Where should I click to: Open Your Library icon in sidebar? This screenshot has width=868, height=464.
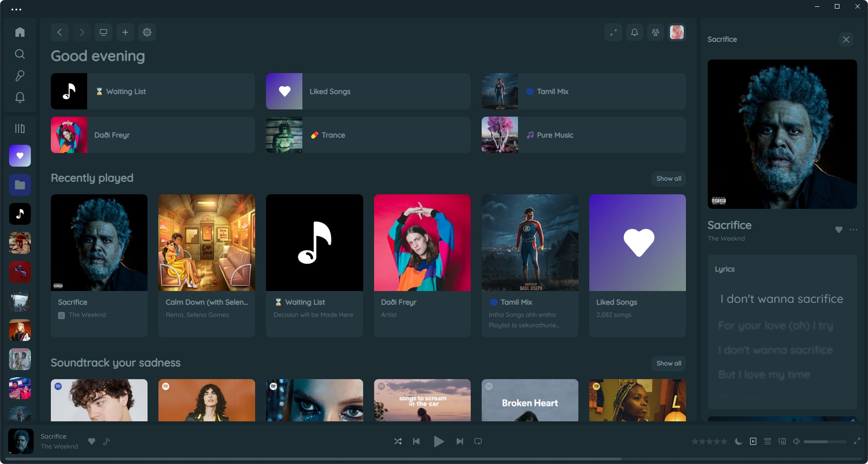[x=20, y=128]
